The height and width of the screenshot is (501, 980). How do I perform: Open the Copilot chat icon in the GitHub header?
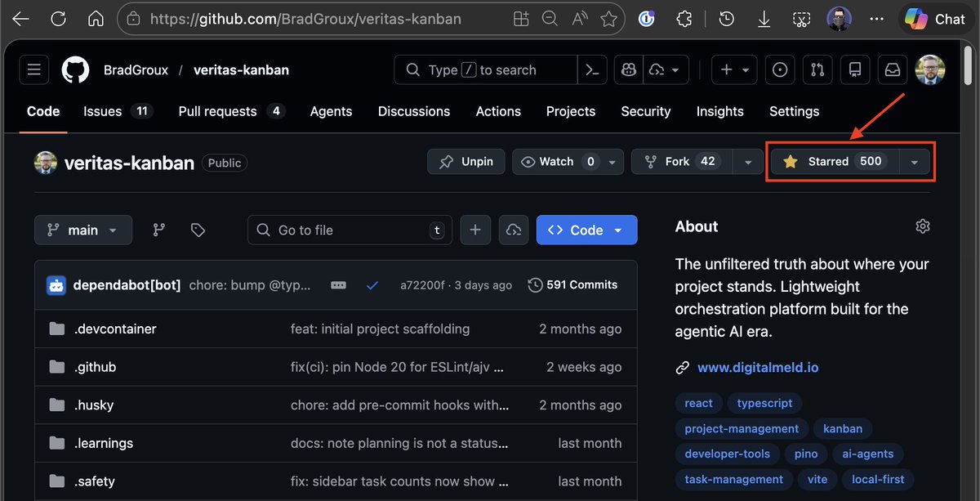click(x=629, y=70)
